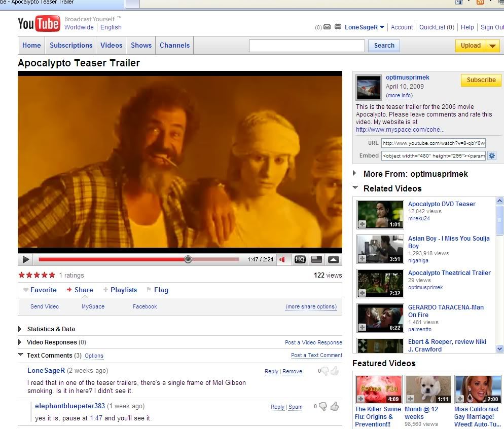Open embed customization gear icon
Viewport: 504px width, 429px height.
click(x=491, y=155)
